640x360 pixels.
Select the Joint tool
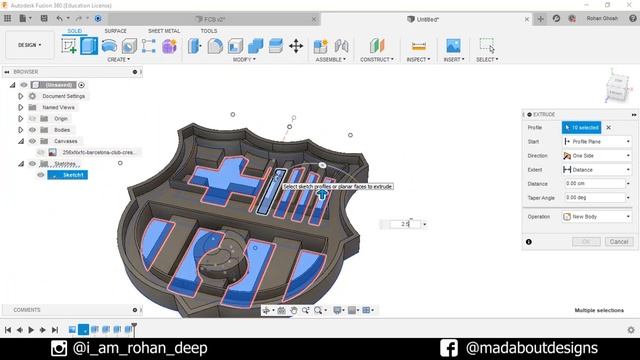tap(341, 46)
